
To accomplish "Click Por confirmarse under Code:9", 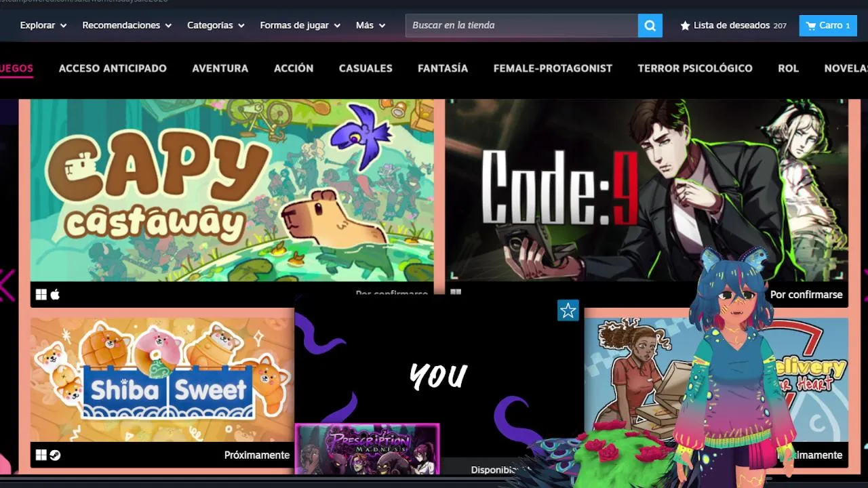I will [x=806, y=295].
